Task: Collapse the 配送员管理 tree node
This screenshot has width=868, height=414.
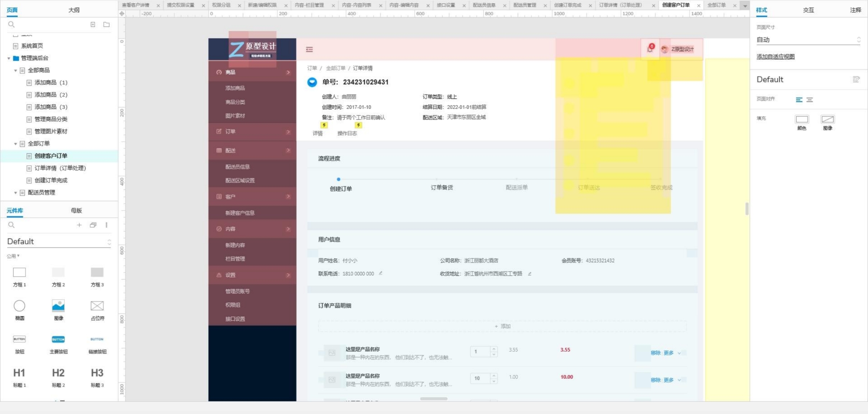Action: [15, 193]
